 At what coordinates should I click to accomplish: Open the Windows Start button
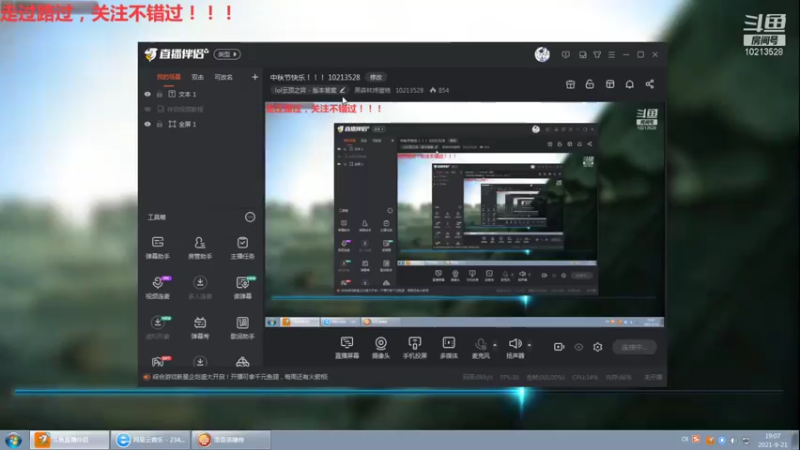[x=13, y=440]
